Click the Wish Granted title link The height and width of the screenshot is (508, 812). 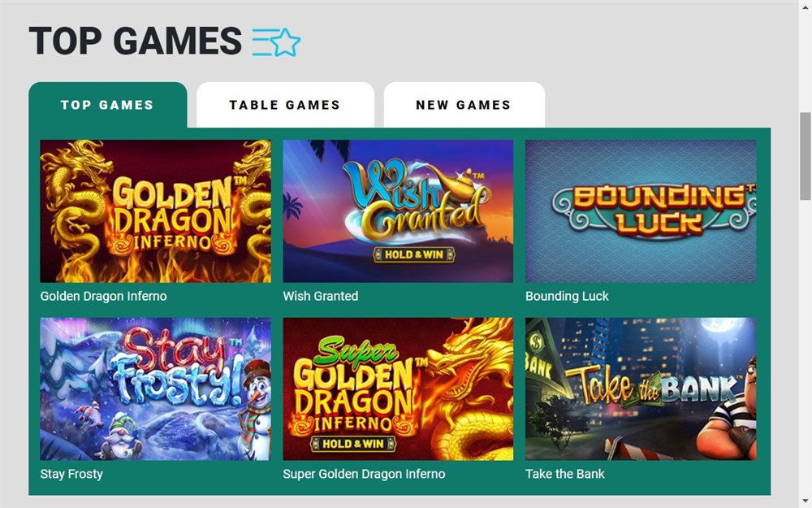(x=321, y=296)
